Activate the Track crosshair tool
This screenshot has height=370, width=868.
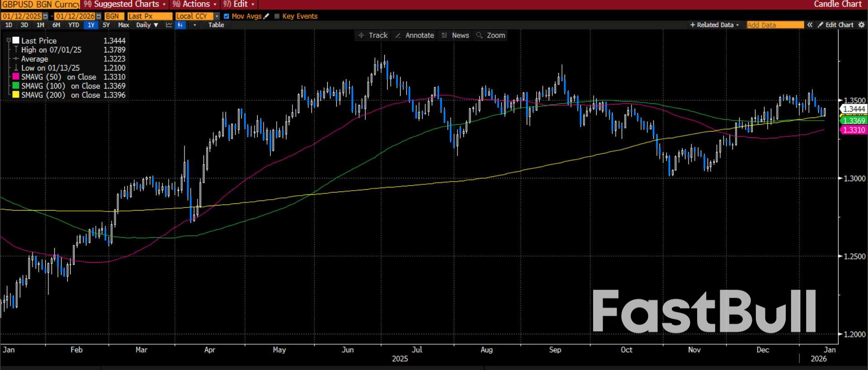click(x=373, y=35)
